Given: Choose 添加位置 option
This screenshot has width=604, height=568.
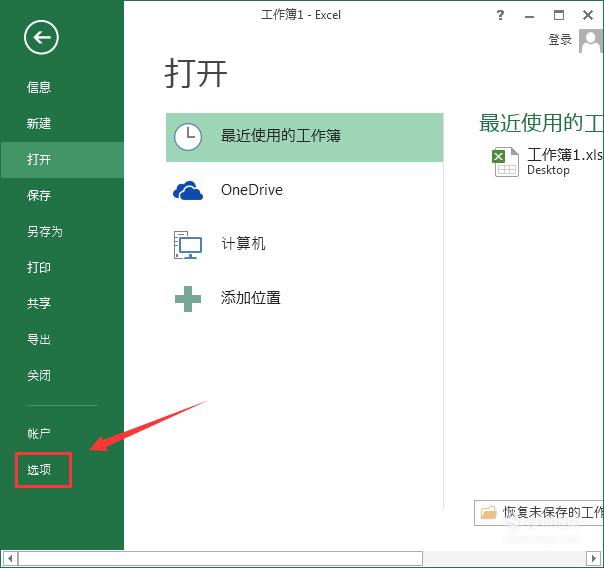Looking at the screenshot, I should click(x=251, y=298).
